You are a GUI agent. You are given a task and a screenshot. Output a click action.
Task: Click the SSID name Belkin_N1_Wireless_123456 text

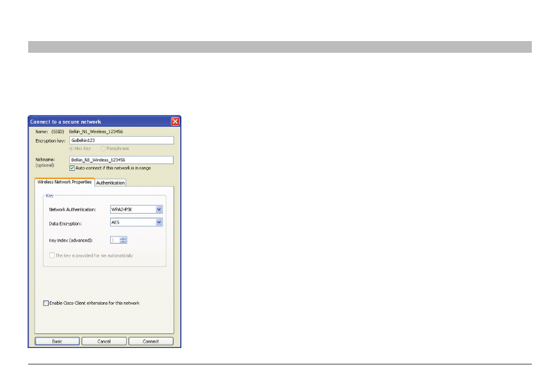(96, 131)
